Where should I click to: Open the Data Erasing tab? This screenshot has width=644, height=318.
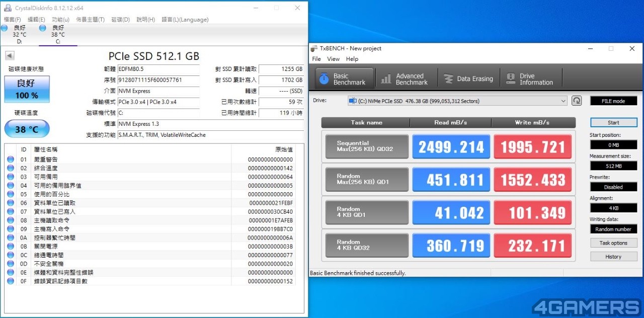tap(468, 79)
